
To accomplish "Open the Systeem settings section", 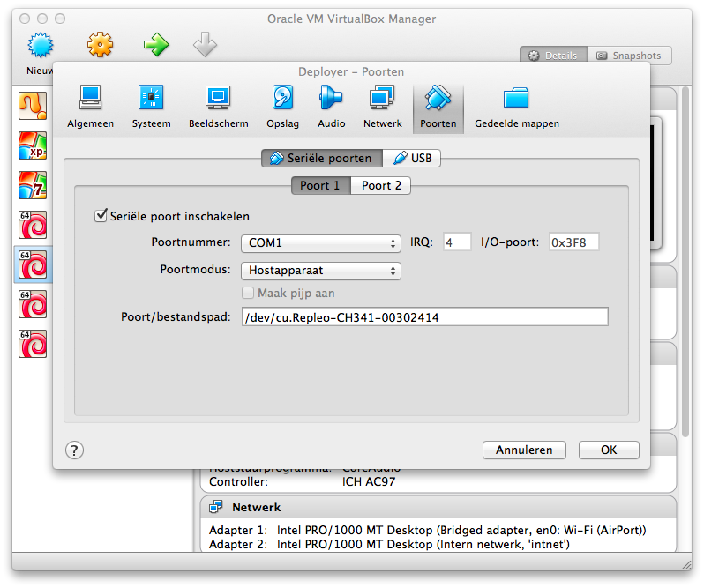I will (151, 107).
